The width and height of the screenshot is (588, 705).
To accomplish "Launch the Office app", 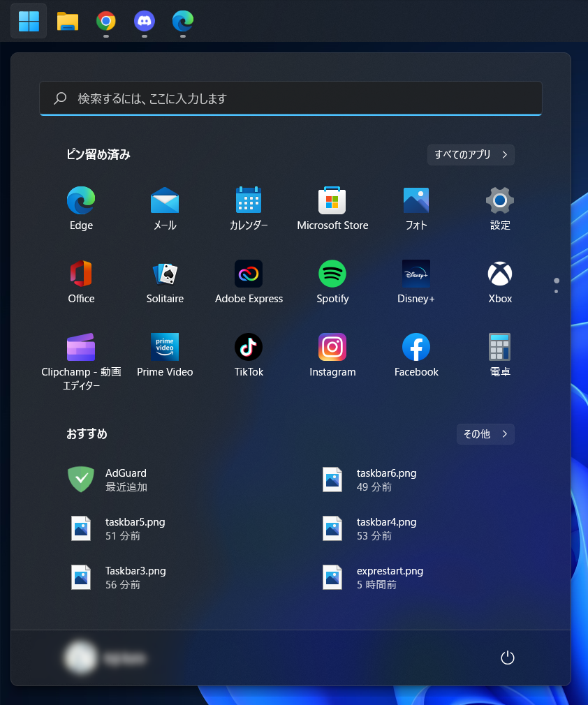I will tap(81, 282).
